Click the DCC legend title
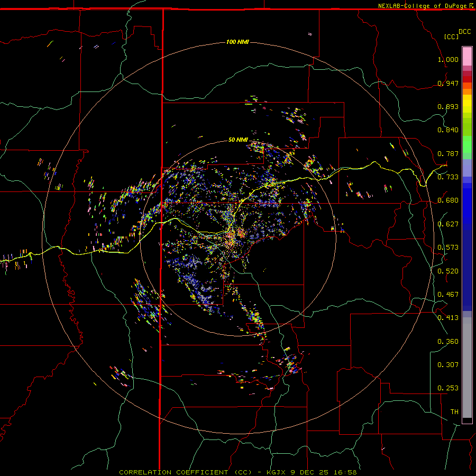This screenshot has height=476, width=476. [464, 32]
